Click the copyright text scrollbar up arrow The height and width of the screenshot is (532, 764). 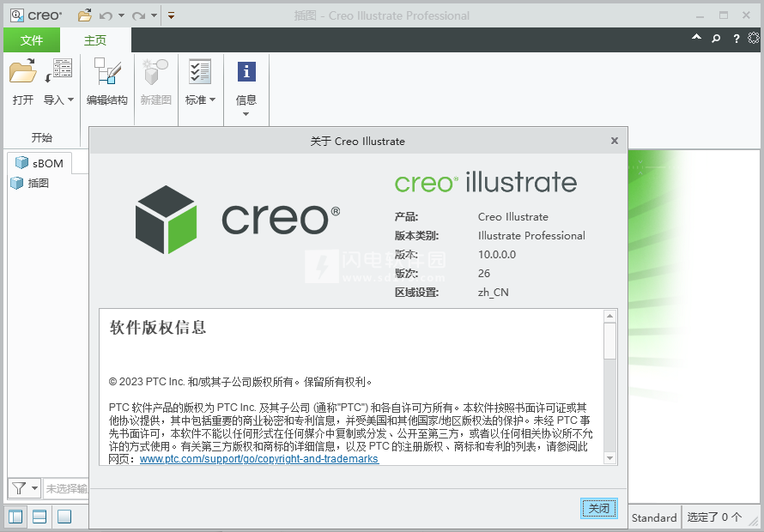pyautogui.click(x=609, y=316)
